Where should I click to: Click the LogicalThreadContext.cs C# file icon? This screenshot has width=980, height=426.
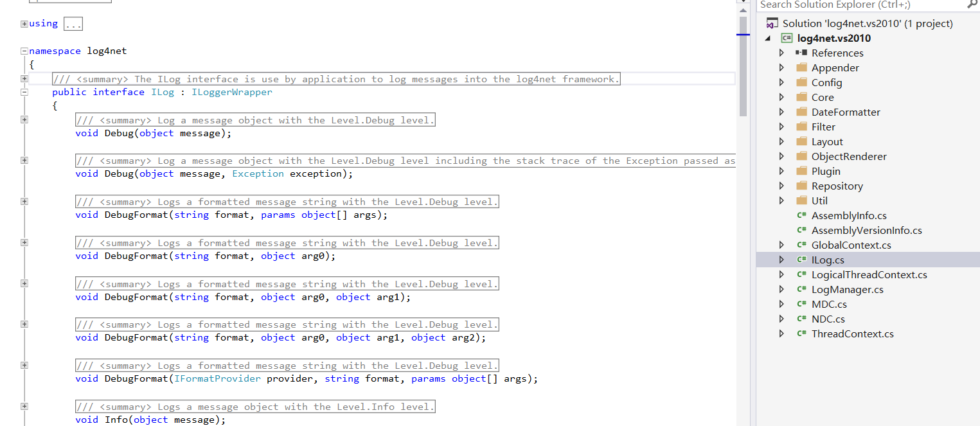pos(801,274)
